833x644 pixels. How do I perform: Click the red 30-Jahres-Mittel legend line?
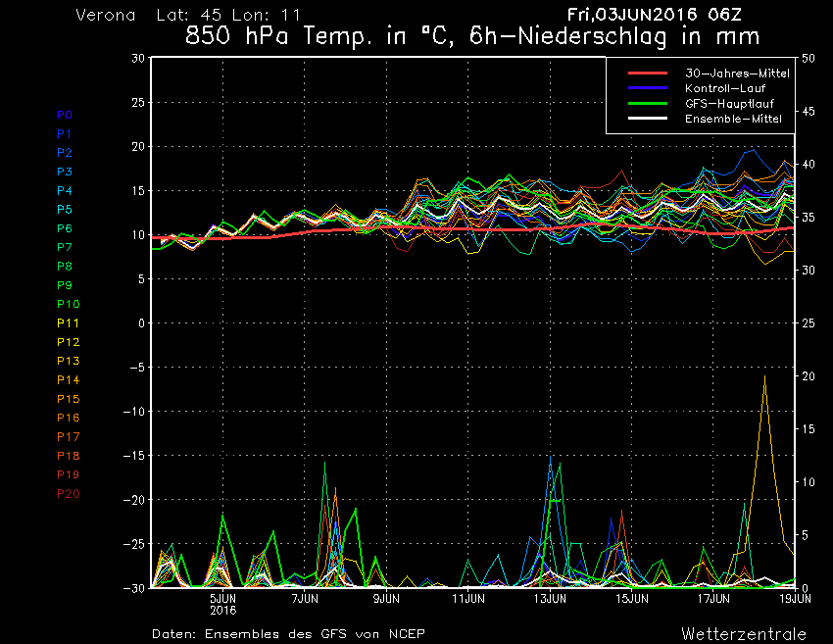648,73
